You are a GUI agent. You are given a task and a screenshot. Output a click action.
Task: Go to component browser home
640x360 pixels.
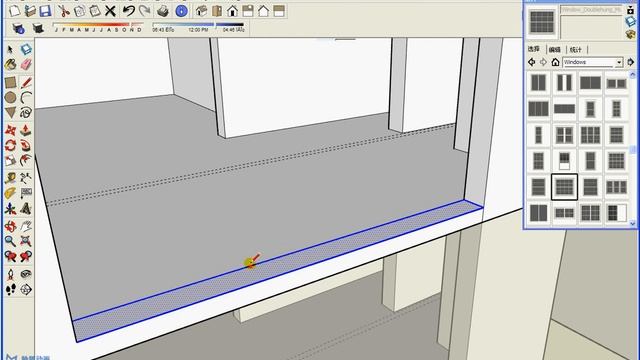[555, 62]
